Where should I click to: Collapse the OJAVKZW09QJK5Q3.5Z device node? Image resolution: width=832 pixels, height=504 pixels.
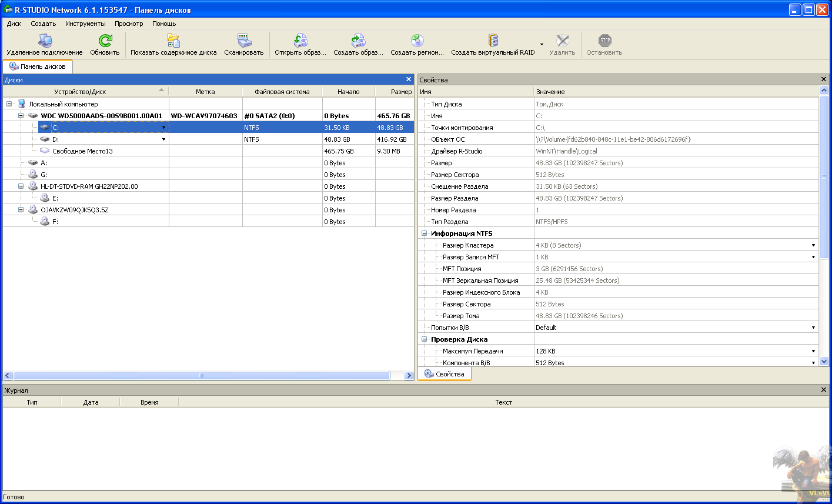click(21, 210)
